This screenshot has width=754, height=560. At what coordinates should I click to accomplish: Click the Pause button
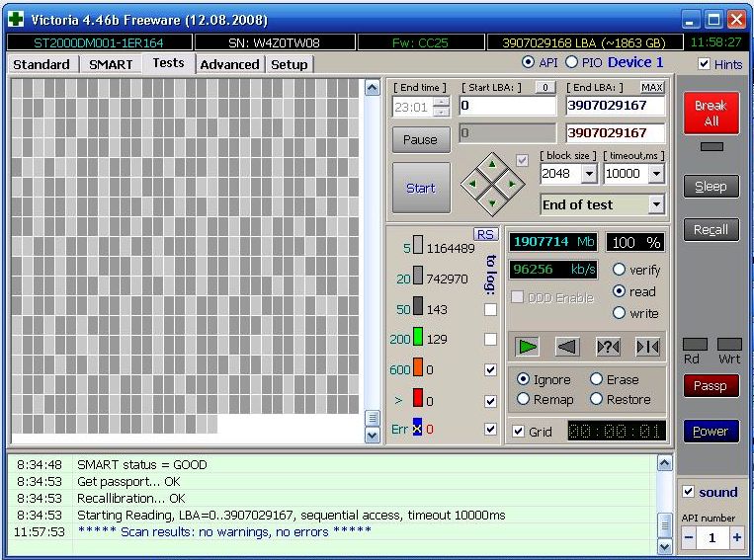tap(421, 140)
